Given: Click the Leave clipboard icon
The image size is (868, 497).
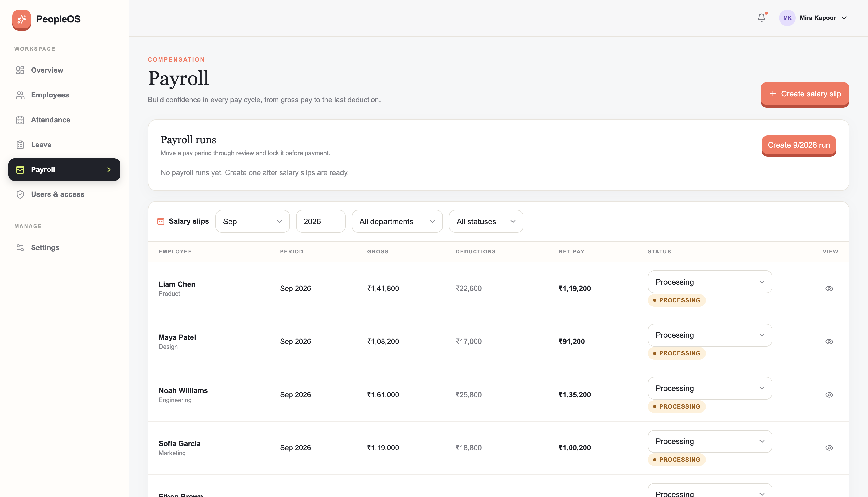Looking at the screenshot, I should pyautogui.click(x=20, y=145).
